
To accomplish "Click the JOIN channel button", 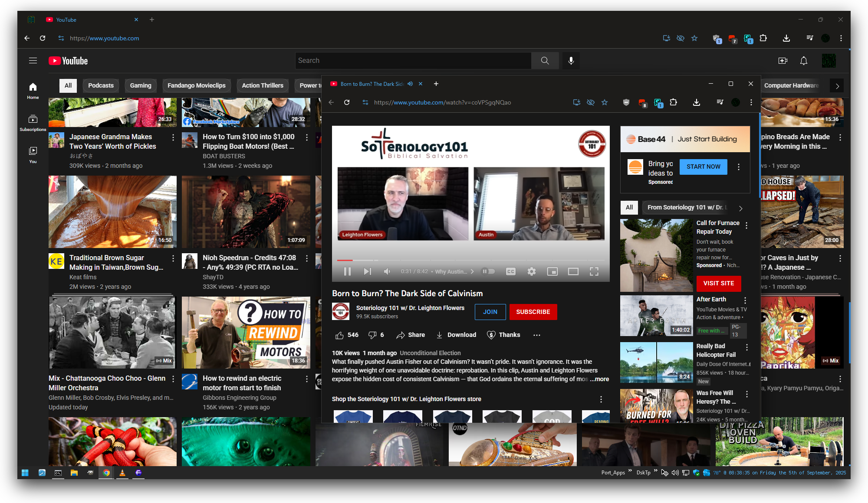I will point(490,312).
